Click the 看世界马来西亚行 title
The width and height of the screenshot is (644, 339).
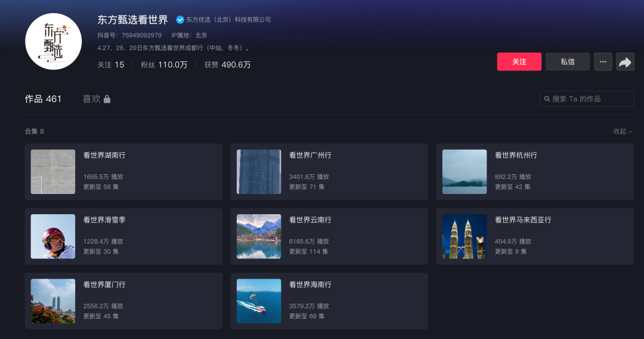tap(523, 220)
